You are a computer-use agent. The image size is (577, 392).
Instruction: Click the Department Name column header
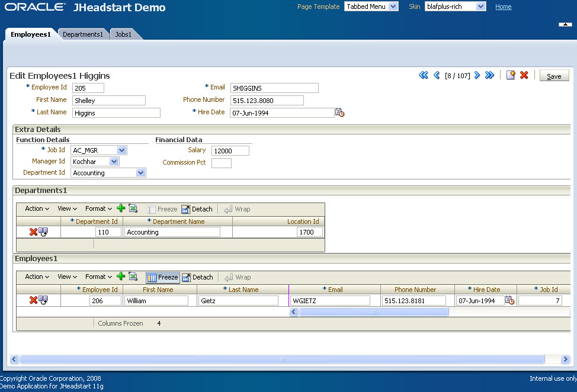(x=178, y=221)
